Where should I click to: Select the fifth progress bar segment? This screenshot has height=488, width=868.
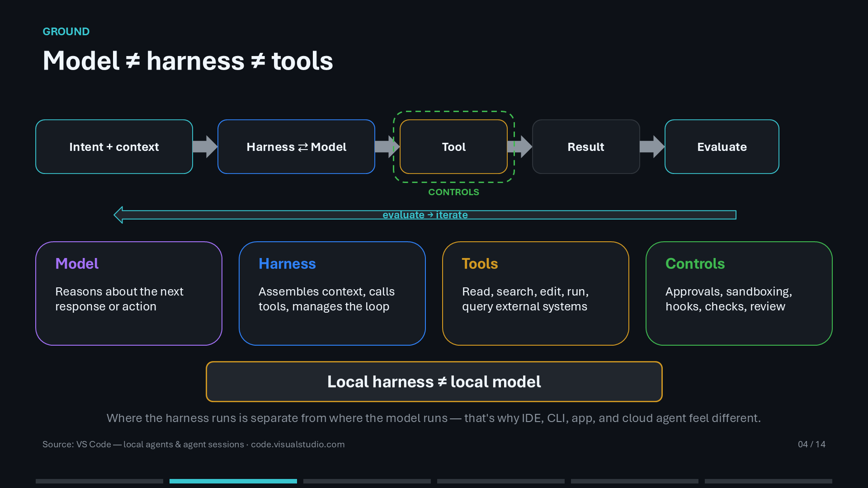click(635, 481)
